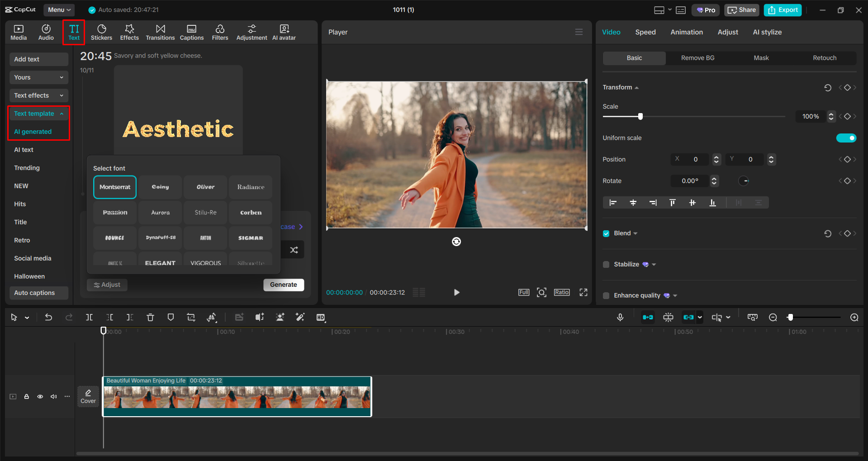Click the fullscreen expand icon in the Player
Viewport: 868px width, 461px height.
click(583, 292)
